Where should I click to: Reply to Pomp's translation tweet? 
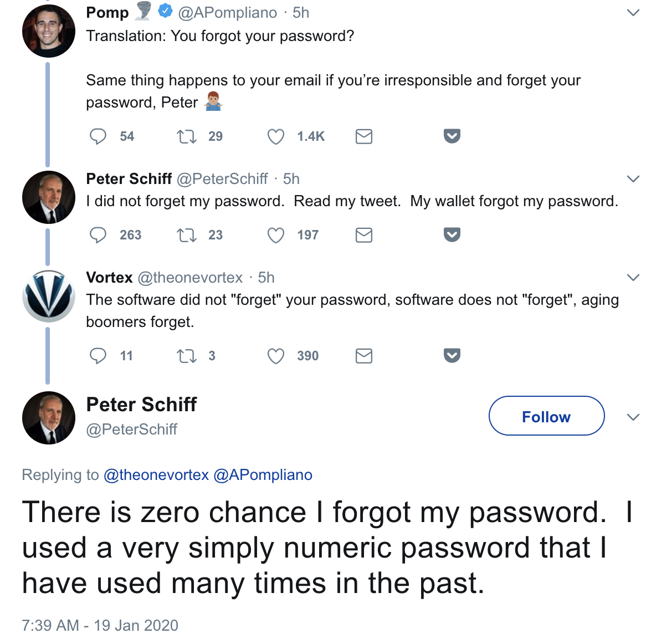(x=98, y=136)
